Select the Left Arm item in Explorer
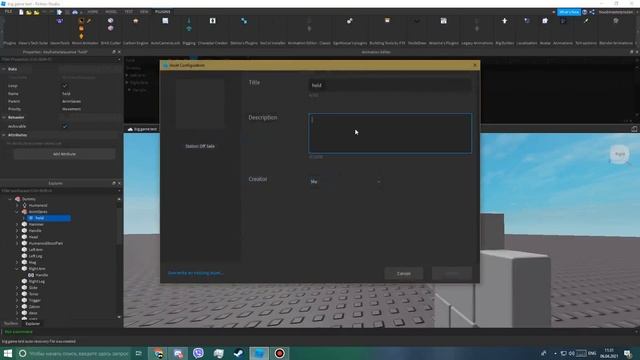640x360 pixels. tap(36, 250)
